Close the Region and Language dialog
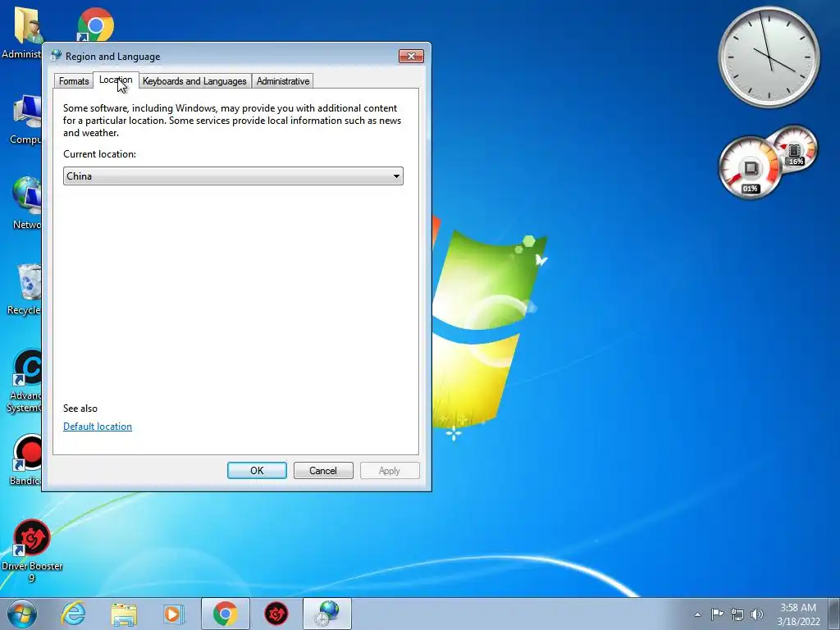840x630 pixels. (x=411, y=57)
